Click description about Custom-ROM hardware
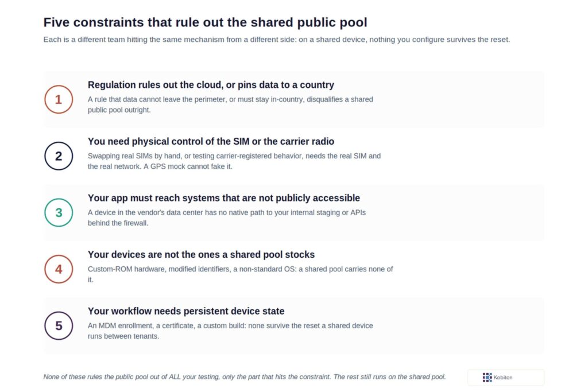Image resolution: width=588 pixels, height=392 pixels. 241,274
